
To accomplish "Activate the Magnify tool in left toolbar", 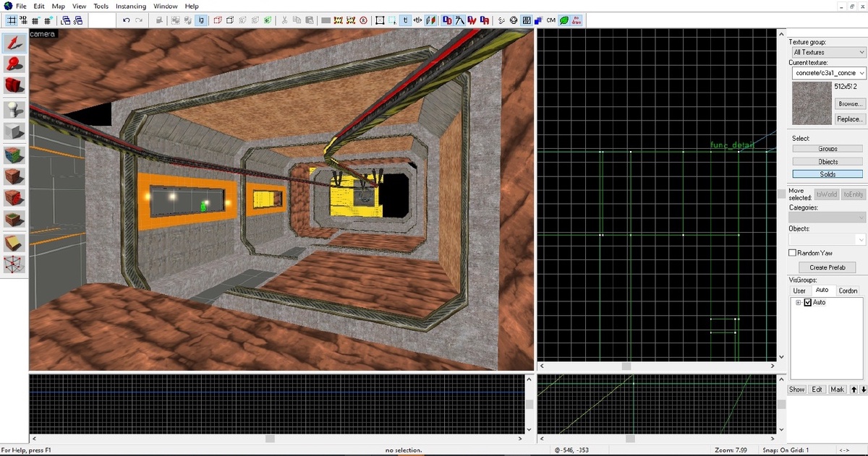I will click(x=14, y=64).
